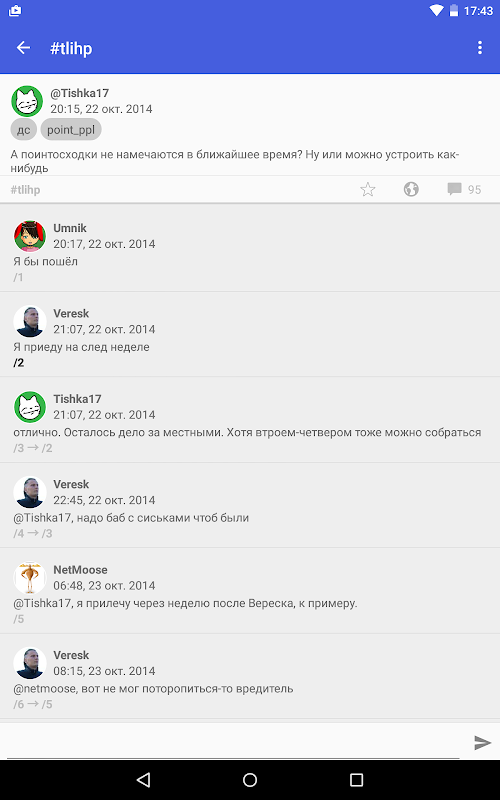Viewport: 500px width, 800px height.
Task: Tap the Android home circle button
Action: [250, 780]
